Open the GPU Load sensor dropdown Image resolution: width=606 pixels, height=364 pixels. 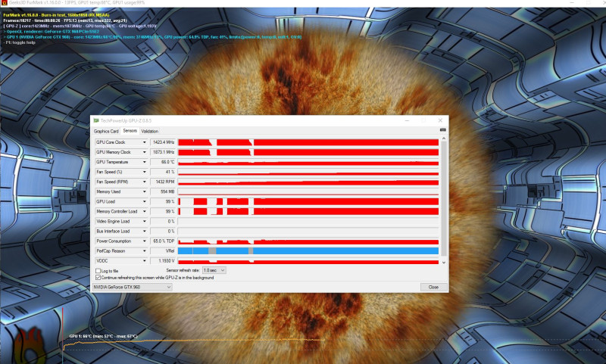(144, 201)
